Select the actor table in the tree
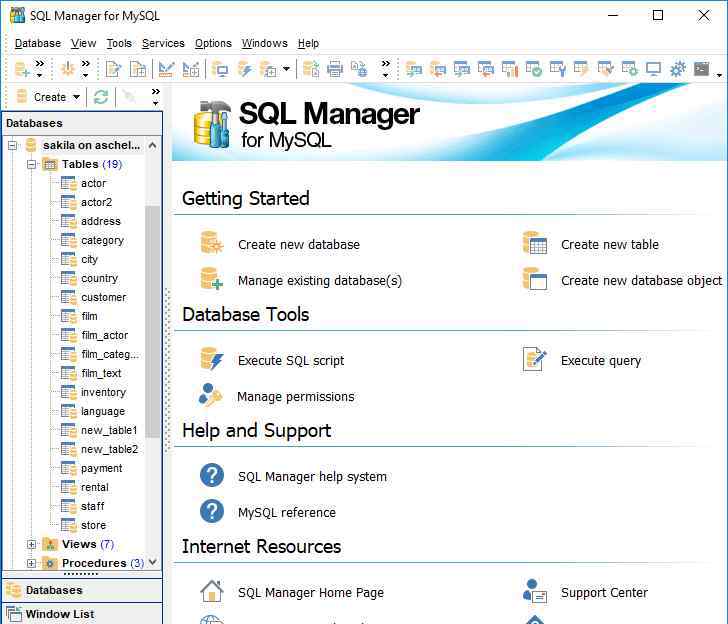The width and height of the screenshot is (728, 624). point(93,183)
